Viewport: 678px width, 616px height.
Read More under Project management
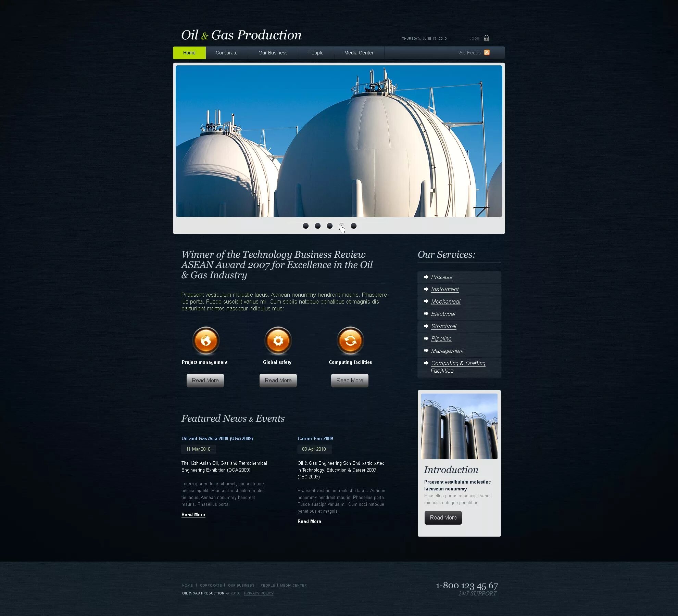tap(205, 381)
